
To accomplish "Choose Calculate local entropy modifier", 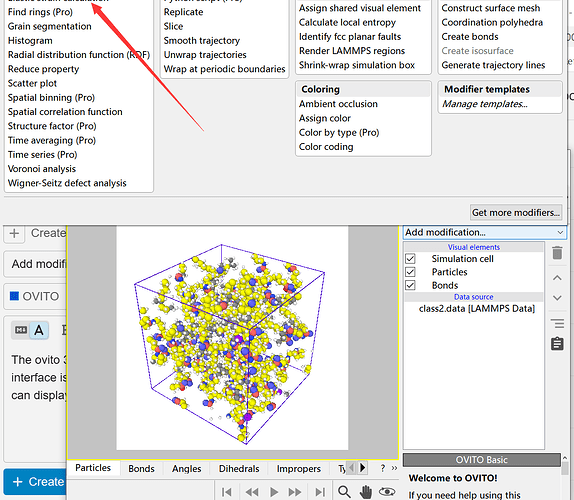I will (x=347, y=22).
